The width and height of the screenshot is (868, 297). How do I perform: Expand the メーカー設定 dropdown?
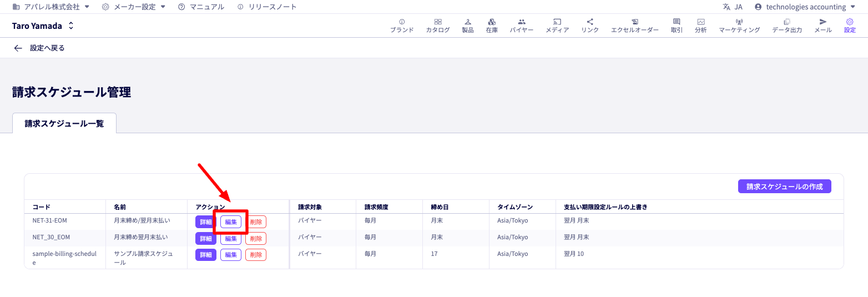coord(134,7)
